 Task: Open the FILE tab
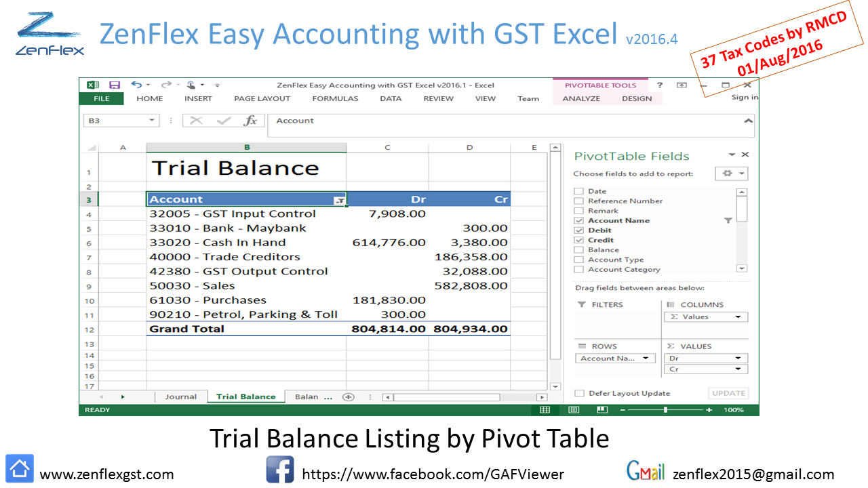click(102, 99)
